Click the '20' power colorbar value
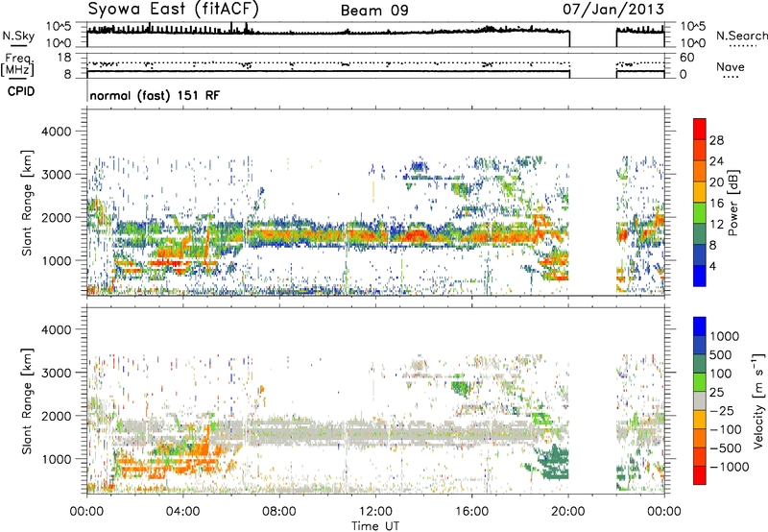The width and height of the screenshot is (768, 532). [716, 182]
